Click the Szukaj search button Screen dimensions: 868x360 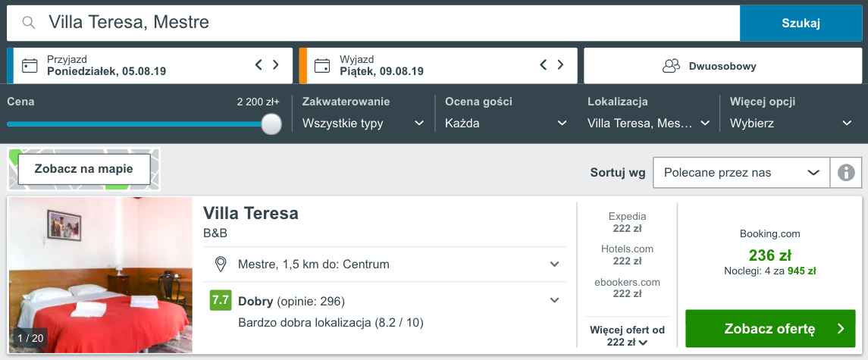coord(801,23)
